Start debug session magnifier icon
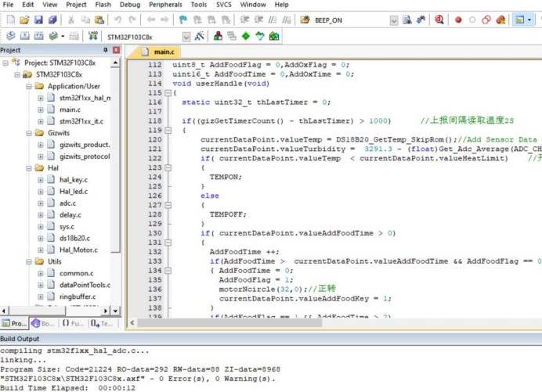The image size is (542, 392). click(439, 20)
